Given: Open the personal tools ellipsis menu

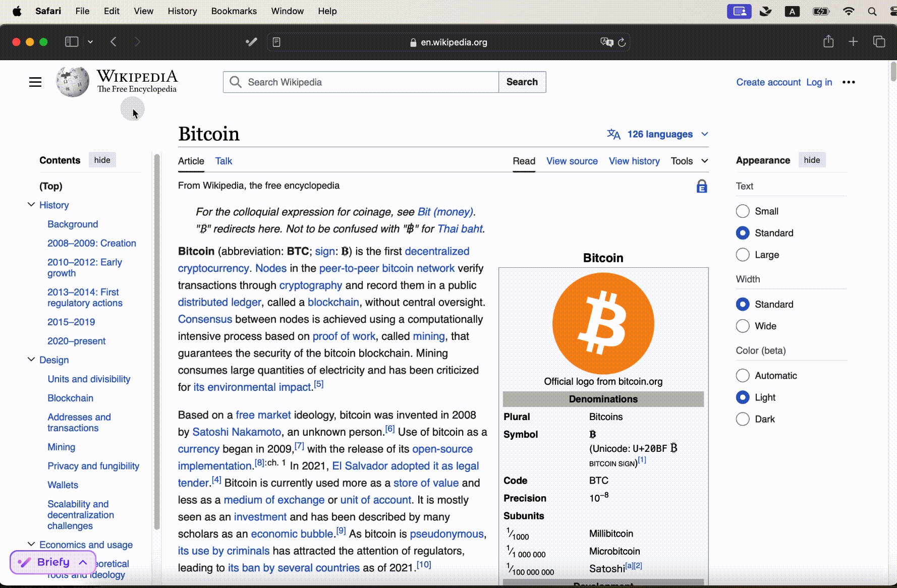Looking at the screenshot, I should pos(849,82).
